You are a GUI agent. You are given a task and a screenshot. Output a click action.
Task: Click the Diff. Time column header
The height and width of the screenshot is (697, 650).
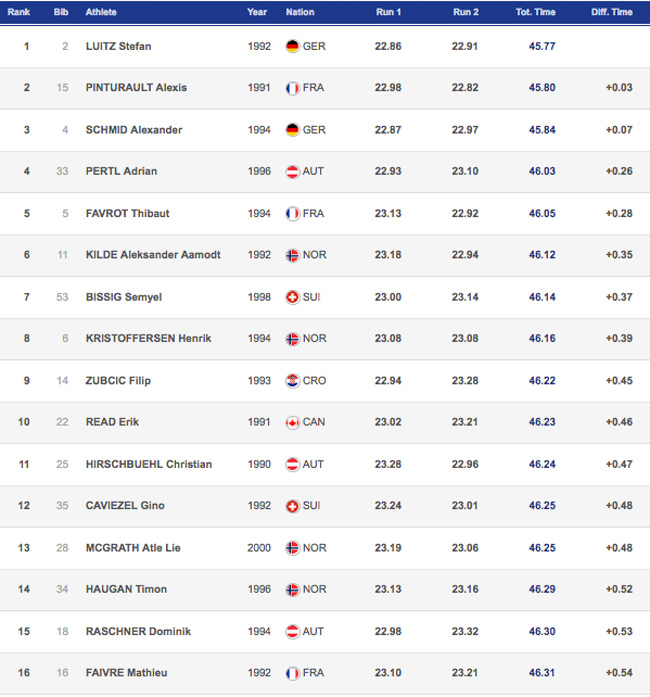(x=612, y=12)
